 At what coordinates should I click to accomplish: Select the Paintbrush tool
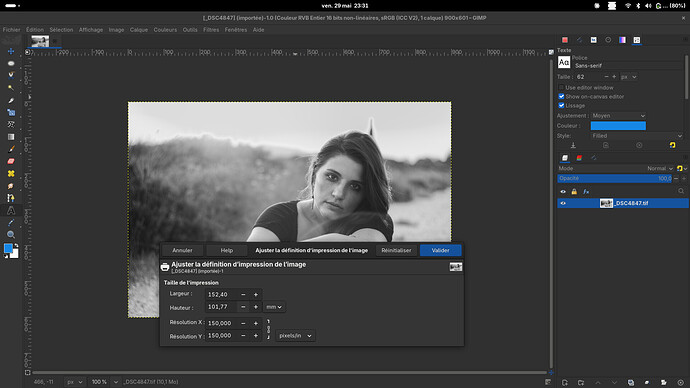click(11, 149)
